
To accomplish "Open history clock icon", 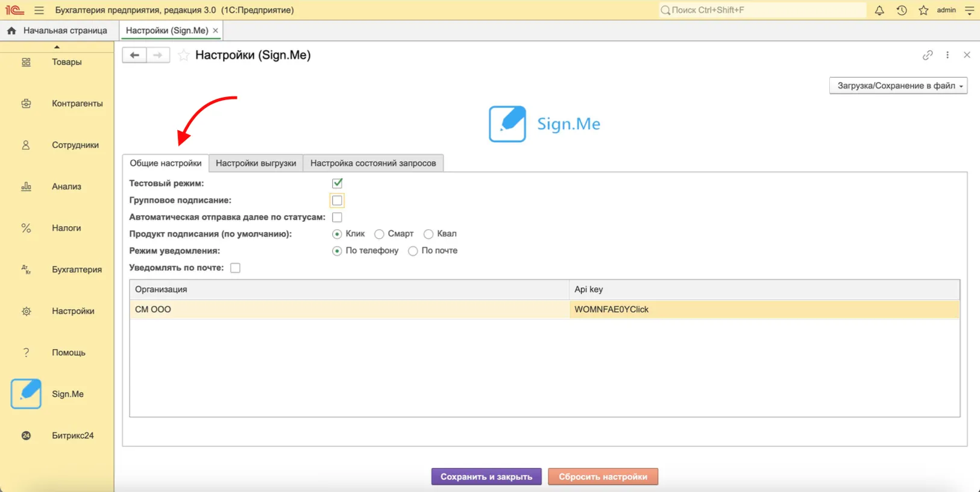I will coord(902,10).
